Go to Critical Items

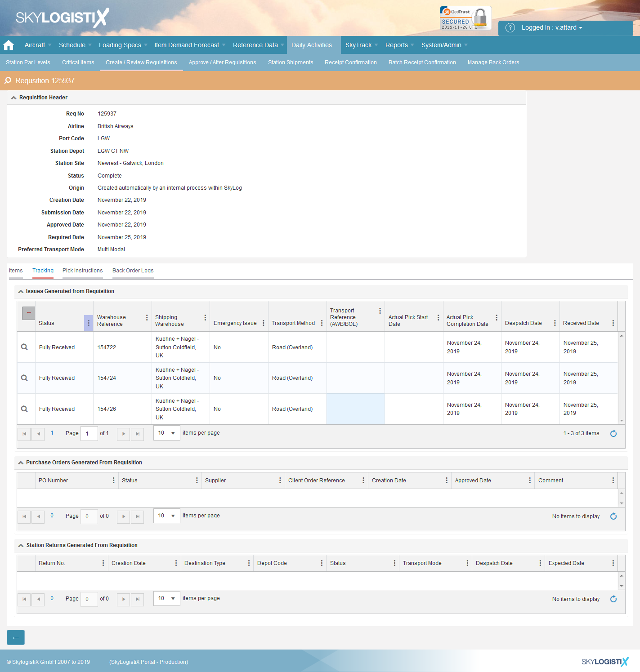pyautogui.click(x=78, y=62)
